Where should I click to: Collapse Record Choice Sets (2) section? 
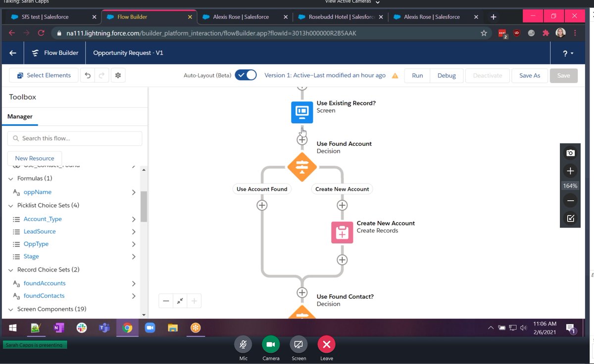coord(11,270)
